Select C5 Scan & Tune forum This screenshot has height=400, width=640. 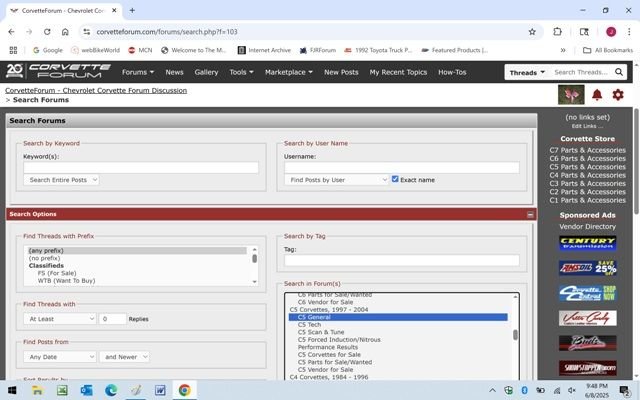[321, 332]
